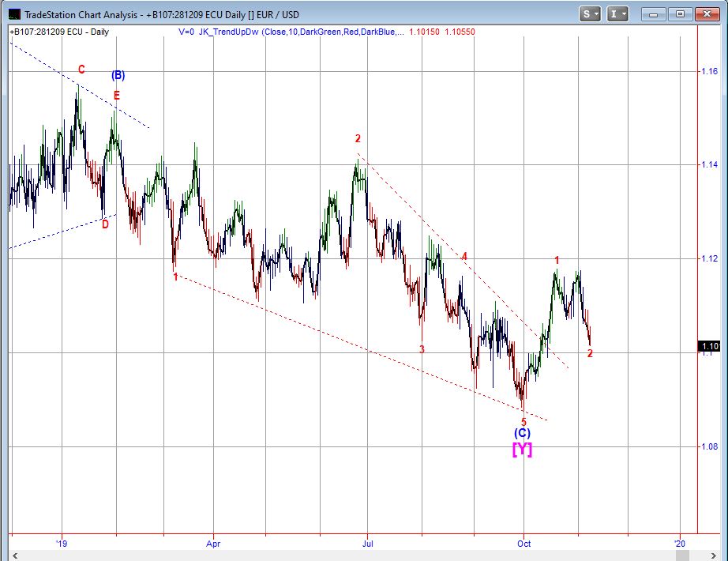Click the 1.10550 indicator value
The width and height of the screenshot is (728, 561).
click(460, 32)
